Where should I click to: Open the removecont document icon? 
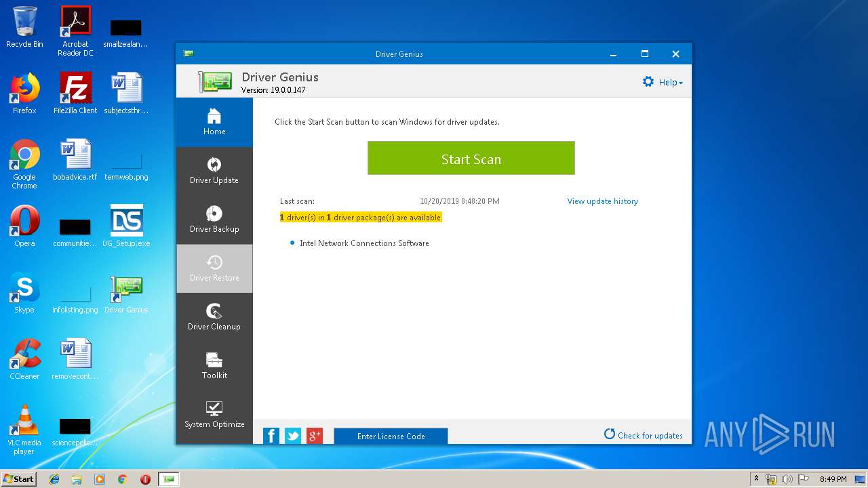pyautogui.click(x=75, y=359)
